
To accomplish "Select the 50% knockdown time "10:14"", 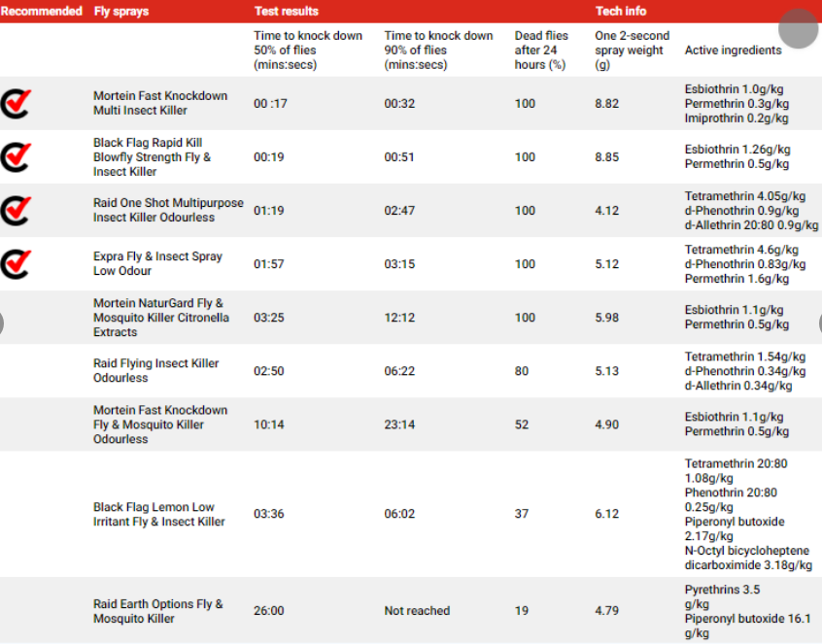I will coord(269,424).
